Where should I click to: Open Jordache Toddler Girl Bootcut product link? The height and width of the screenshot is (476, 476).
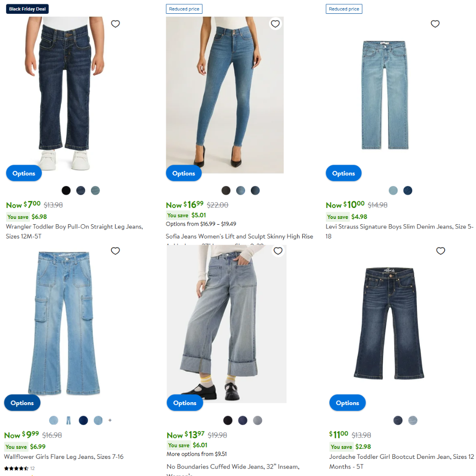pyautogui.click(x=401, y=461)
